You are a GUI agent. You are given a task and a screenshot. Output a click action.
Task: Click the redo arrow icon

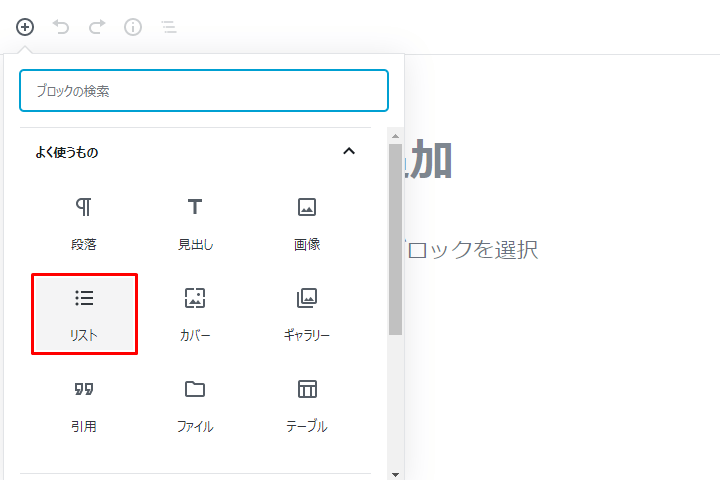[97, 27]
